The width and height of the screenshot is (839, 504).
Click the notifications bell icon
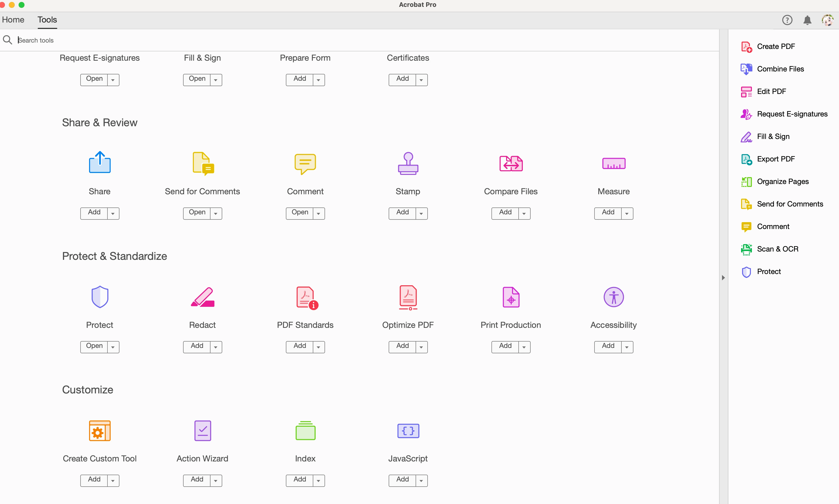807,20
